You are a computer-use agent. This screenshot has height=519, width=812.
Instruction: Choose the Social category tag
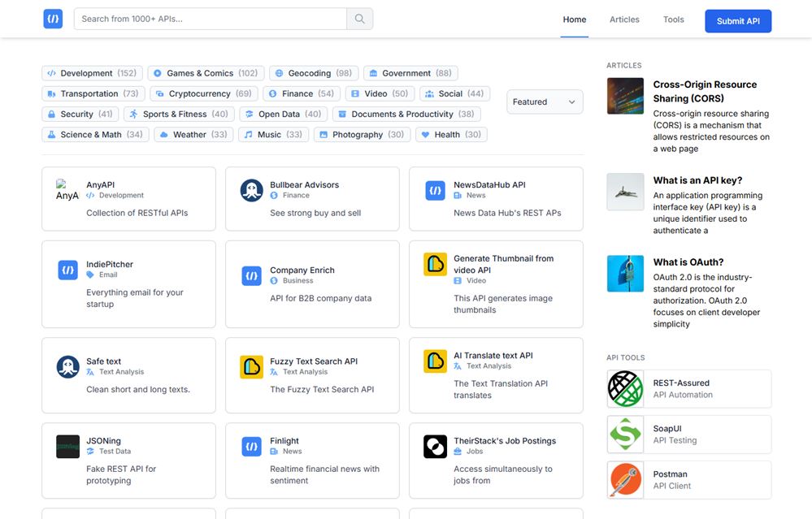454,93
